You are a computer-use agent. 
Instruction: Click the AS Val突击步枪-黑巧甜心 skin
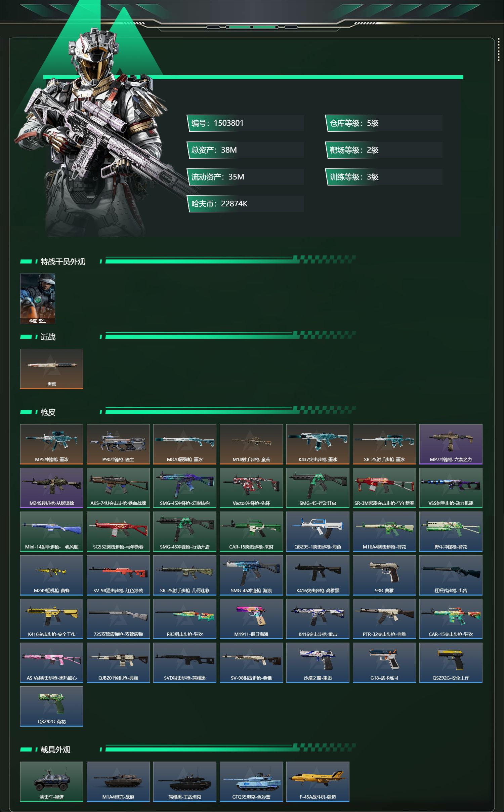(x=52, y=662)
